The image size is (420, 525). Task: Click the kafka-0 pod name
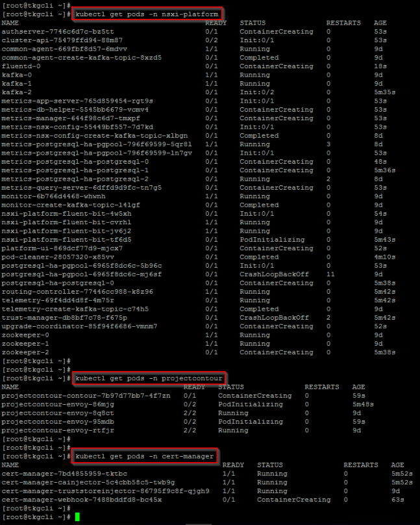(17, 75)
